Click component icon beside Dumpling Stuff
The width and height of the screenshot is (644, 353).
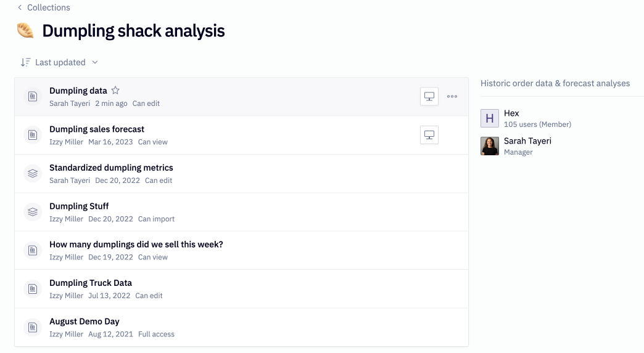coord(33,212)
